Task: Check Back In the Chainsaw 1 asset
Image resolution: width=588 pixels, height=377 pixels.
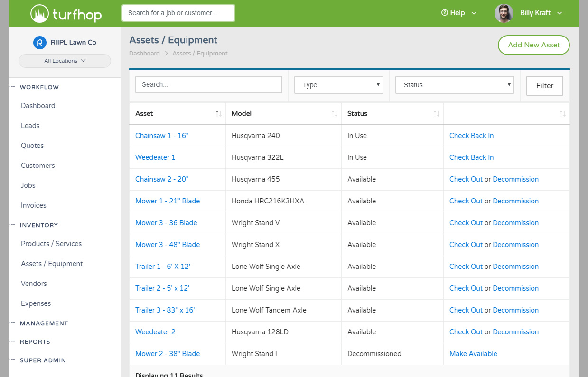Action: tap(471, 135)
